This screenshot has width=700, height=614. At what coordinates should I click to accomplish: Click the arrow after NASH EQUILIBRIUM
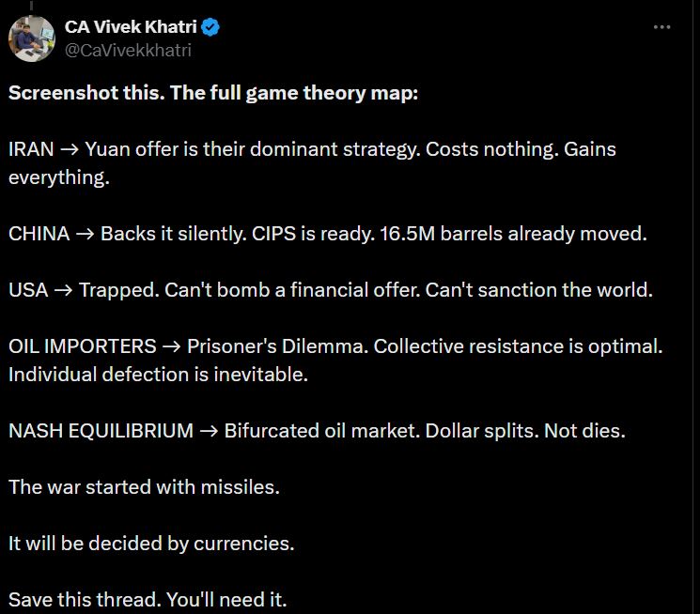[x=208, y=432]
